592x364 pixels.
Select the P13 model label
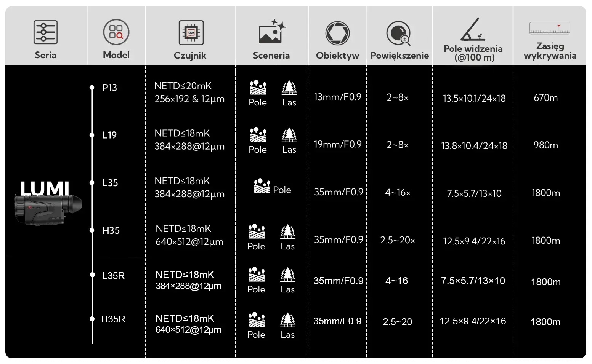(x=109, y=88)
